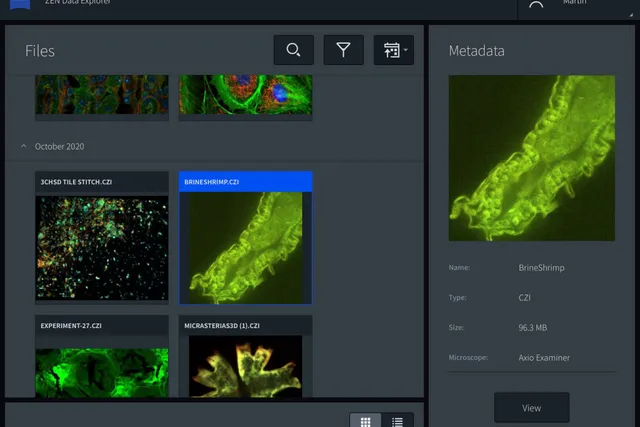Screen dimensions: 640x427
Task: Click the 'BrineShrimp' name value
Action: (x=541, y=268)
